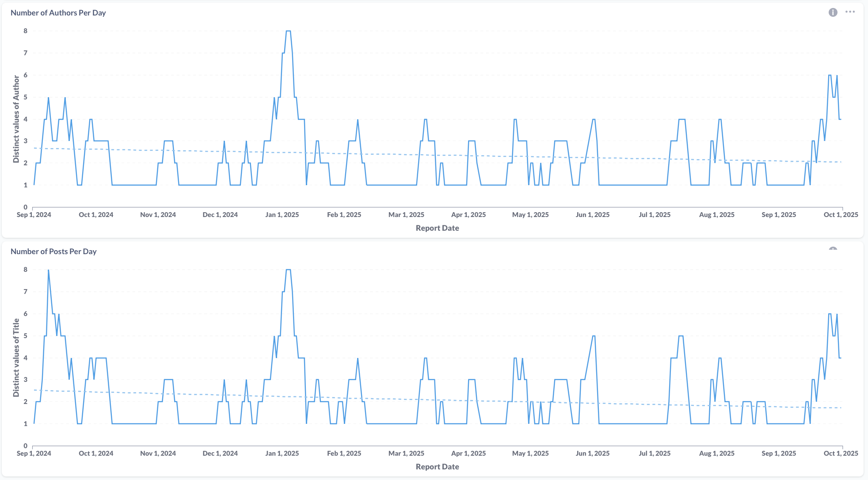Click 'Jun 1, 2025' tick on Posts chart
This screenshot has width=868, height=480.
pyautogui.click(x=592, y=453)
